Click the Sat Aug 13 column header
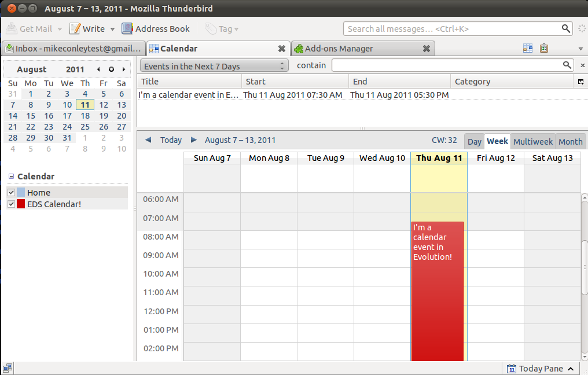 552,158
